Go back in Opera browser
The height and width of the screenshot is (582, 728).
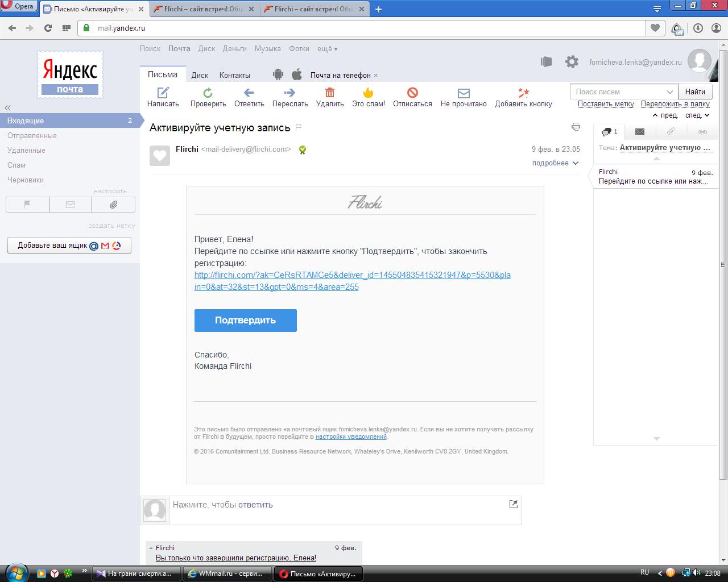[x=13, y=28]
